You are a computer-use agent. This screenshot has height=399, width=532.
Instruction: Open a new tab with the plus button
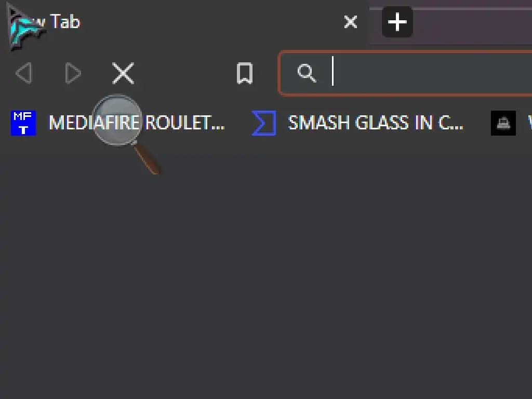pyautogui.click(x=397, y=22)
